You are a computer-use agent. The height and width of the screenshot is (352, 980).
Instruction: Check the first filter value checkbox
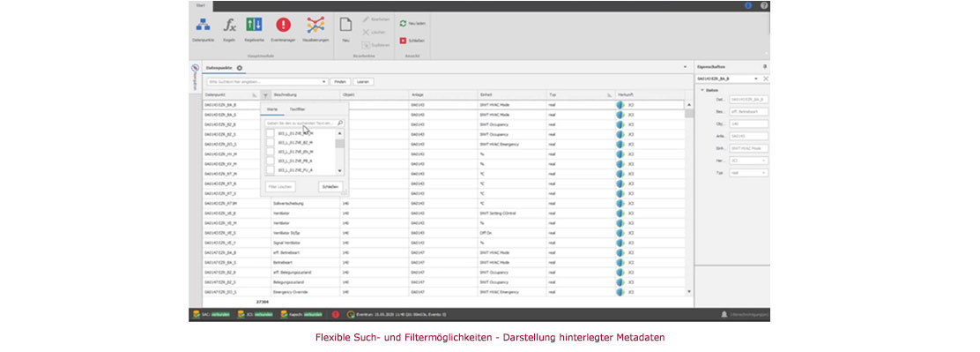[270, 133]
